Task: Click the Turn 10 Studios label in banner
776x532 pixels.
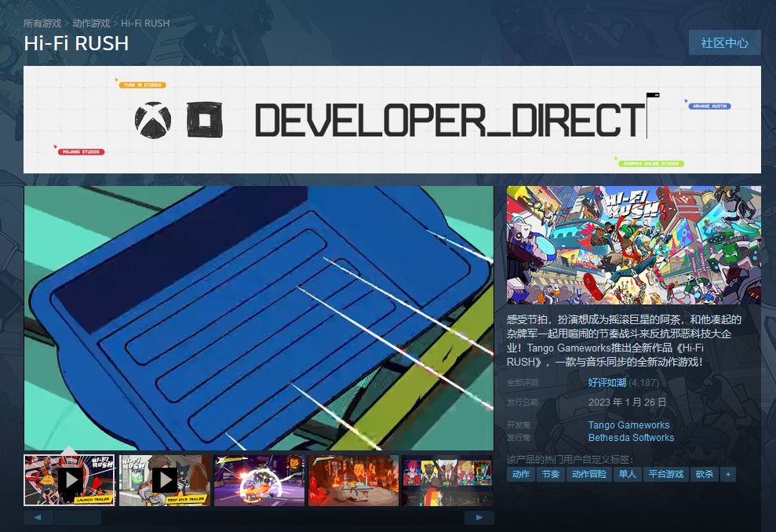Action: [x=143, y=85]
